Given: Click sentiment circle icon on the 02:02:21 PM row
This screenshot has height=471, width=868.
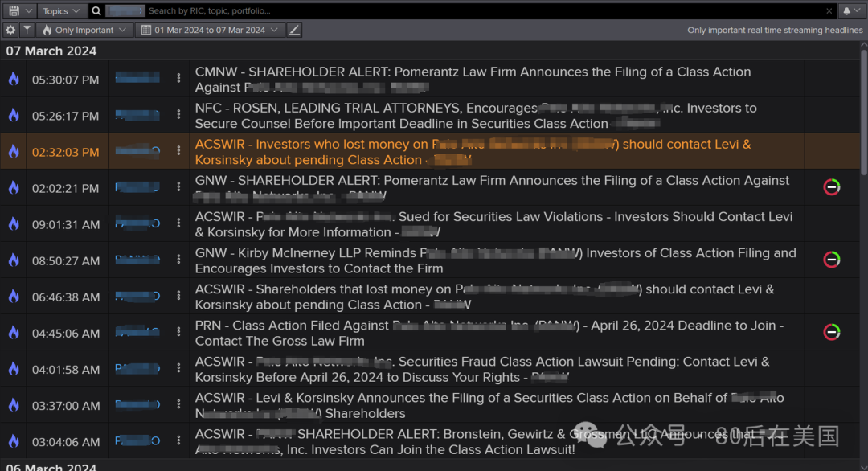Looking at the screenshot, I should [832, 187].
